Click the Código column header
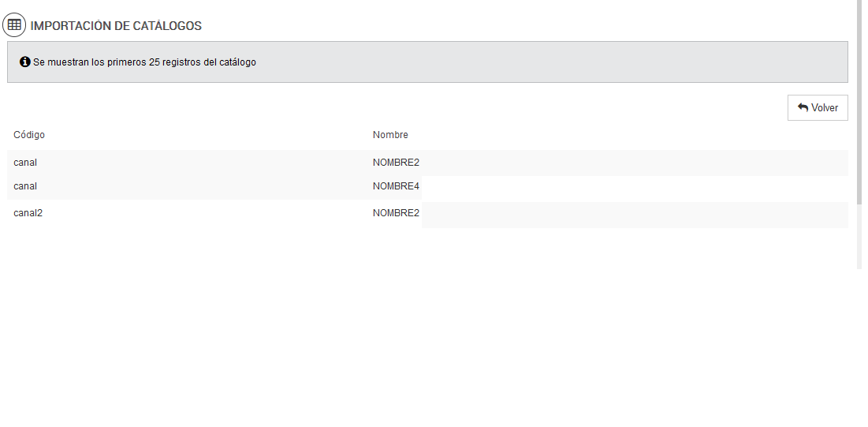This screenshot has width=868, height=427. [29, 135]
